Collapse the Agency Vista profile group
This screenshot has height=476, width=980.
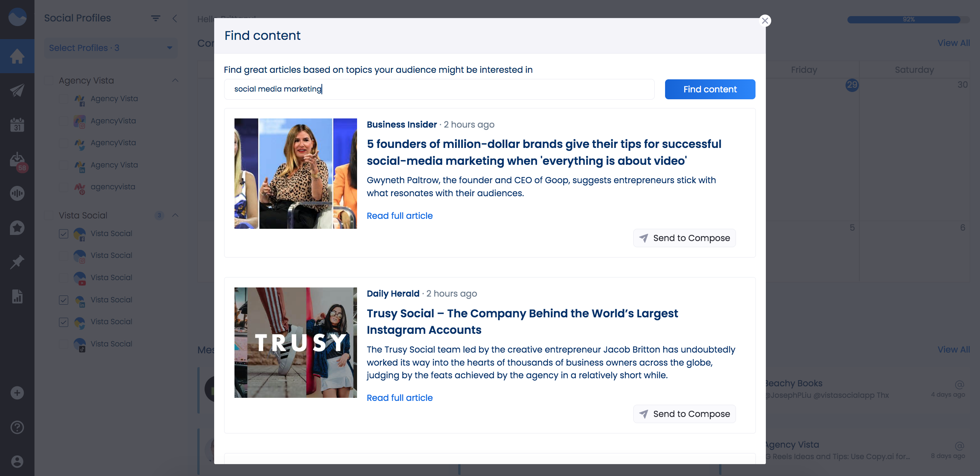point(175,80)
